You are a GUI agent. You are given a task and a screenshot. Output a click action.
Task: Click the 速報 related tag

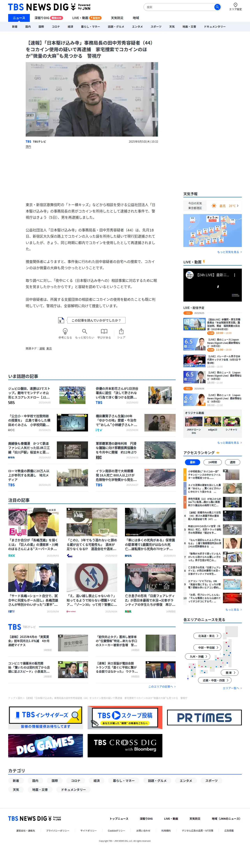tap(42, 348)
